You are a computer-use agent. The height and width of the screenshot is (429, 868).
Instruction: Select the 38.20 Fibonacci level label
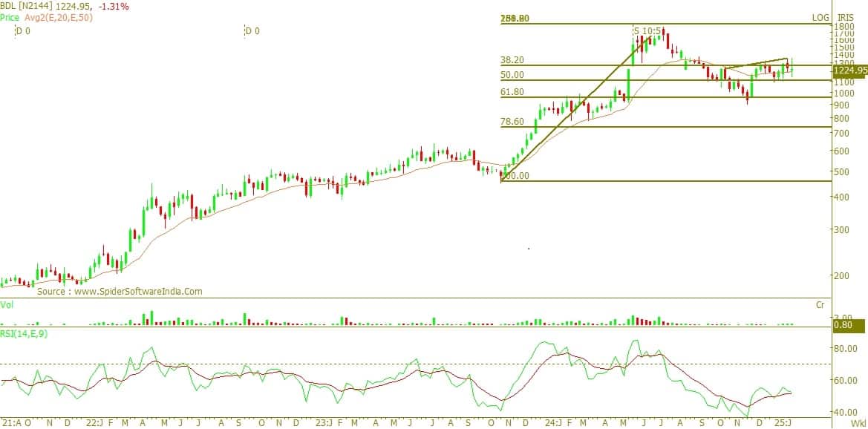click(x=512, y=60)
